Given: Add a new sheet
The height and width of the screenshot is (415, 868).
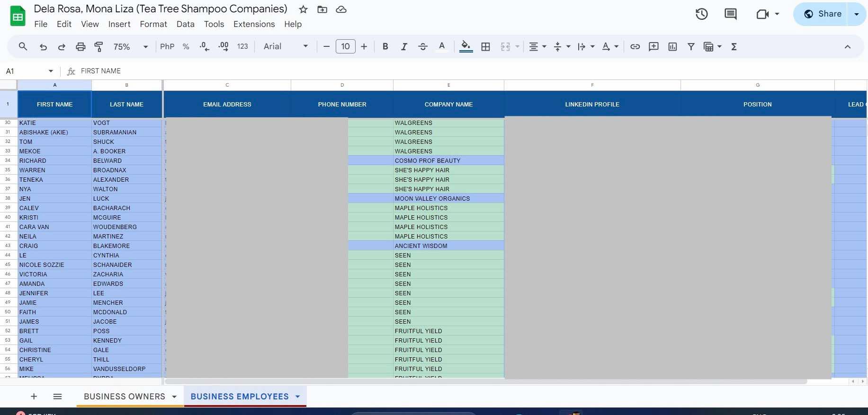Looking at the screenshot, I should point(34,397).
